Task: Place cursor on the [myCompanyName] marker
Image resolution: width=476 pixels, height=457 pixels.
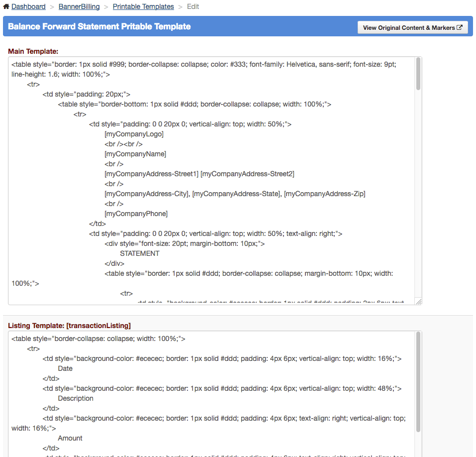Action: pos(135,154)
